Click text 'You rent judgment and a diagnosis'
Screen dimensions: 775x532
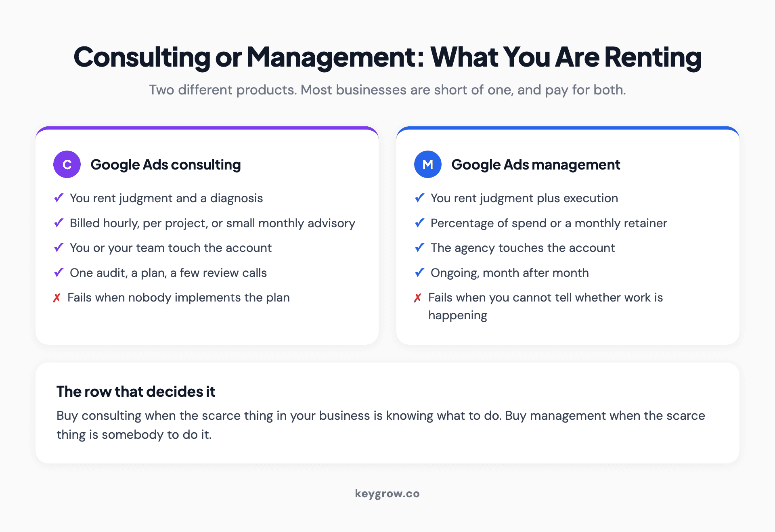point(166,198)
